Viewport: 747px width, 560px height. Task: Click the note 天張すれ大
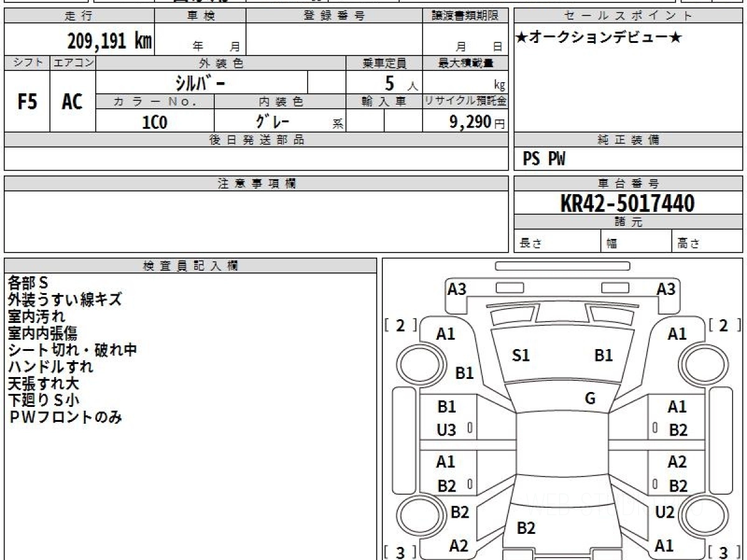[x=43, y=384]
